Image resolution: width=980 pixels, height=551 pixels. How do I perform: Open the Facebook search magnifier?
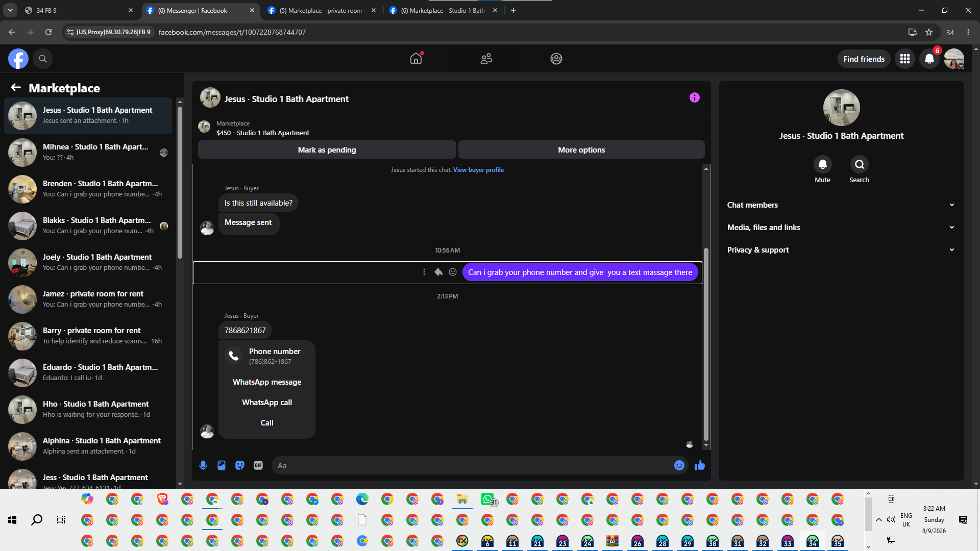[43, 59]
